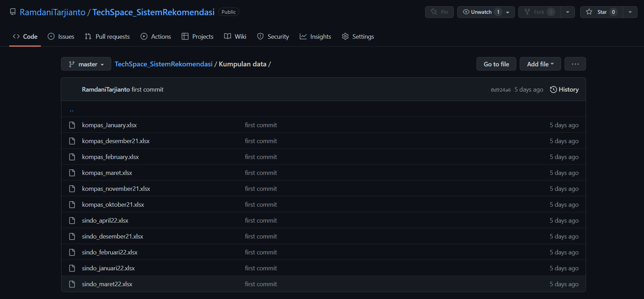Open the master branch dropdown
Viewport: 644px width, 299px height.
[x=86, y=64]
